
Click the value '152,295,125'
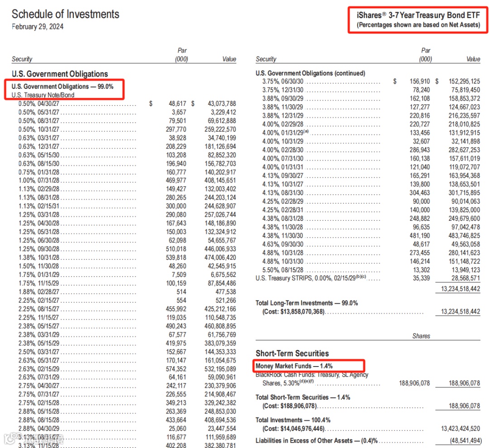[465, 81]
